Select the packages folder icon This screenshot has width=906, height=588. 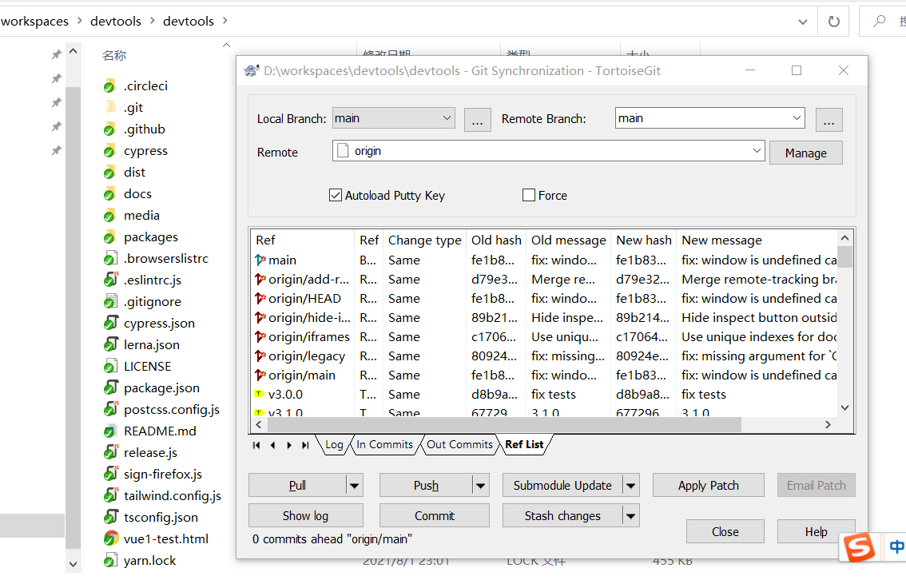109,237
